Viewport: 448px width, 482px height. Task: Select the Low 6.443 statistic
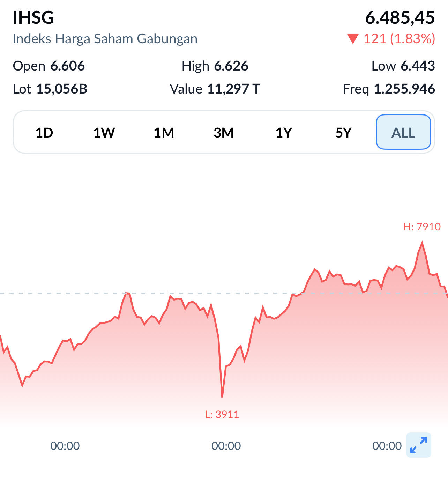click(402, 66)
